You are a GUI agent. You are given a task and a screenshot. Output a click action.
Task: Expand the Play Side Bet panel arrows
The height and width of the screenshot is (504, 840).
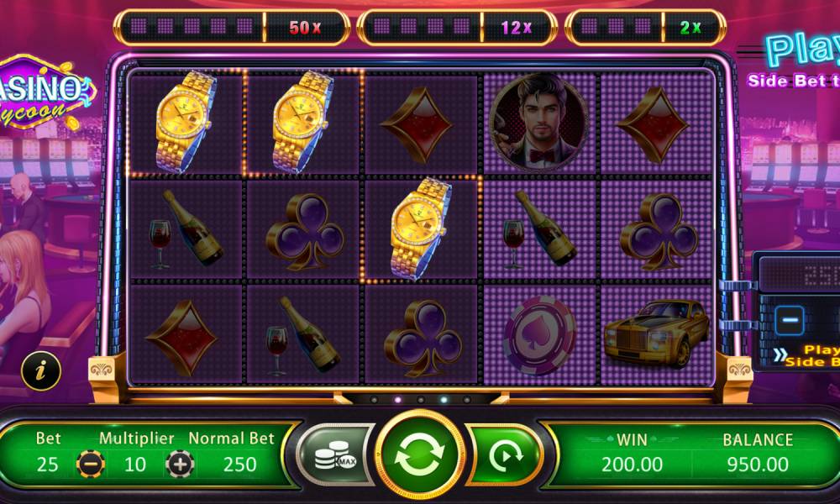pos(780,355)
